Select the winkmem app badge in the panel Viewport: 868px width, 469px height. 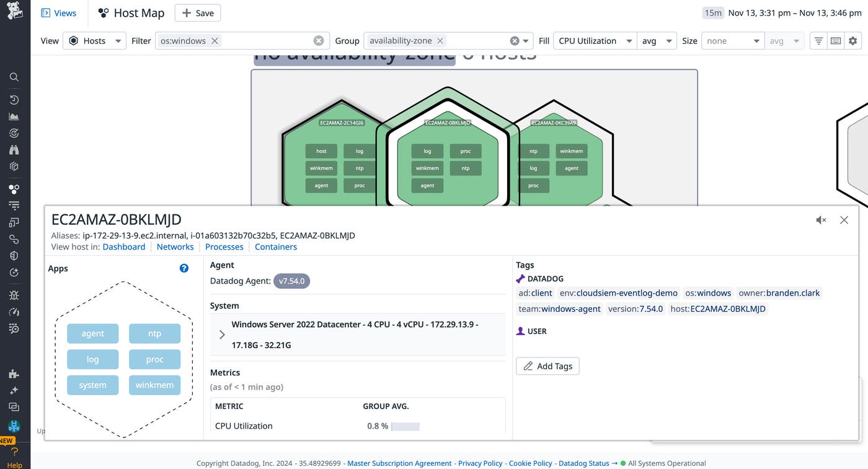pos(154,385)
